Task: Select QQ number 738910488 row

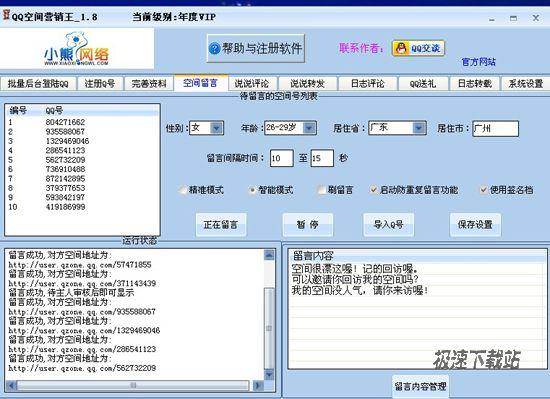Action: tap(82, 169)
